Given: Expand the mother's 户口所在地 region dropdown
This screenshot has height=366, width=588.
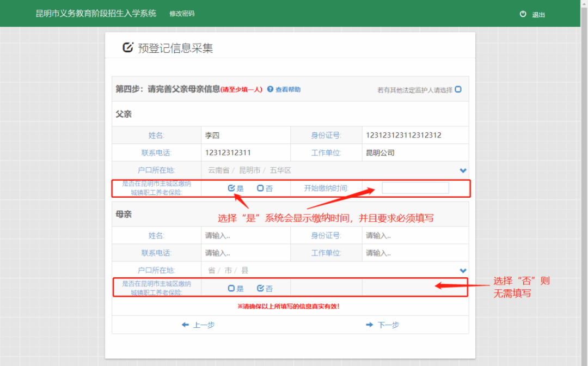Looking at the screenshot, I should pos(462,270).
